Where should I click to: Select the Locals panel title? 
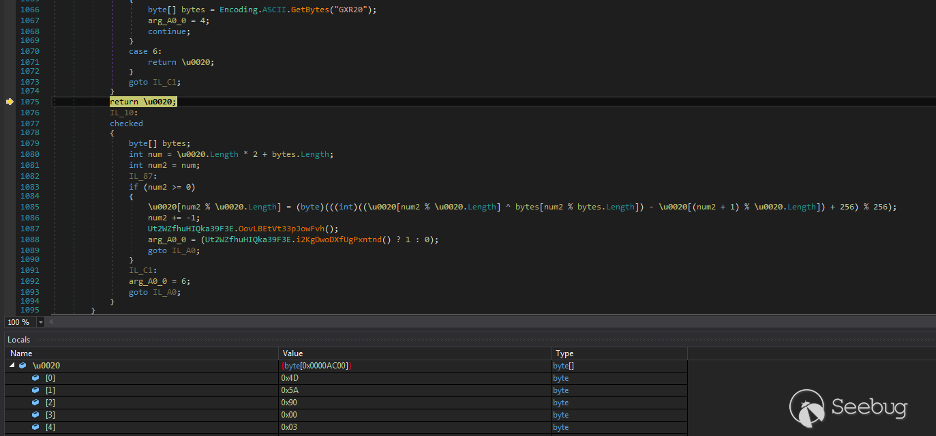pyautogui.click(x=19, y=340)
